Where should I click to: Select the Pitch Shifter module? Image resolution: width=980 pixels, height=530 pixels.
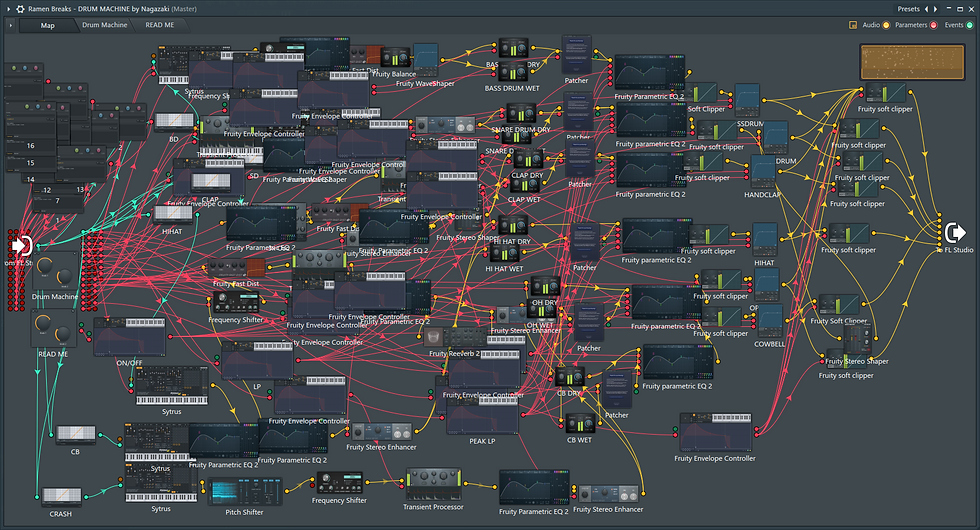244,492
